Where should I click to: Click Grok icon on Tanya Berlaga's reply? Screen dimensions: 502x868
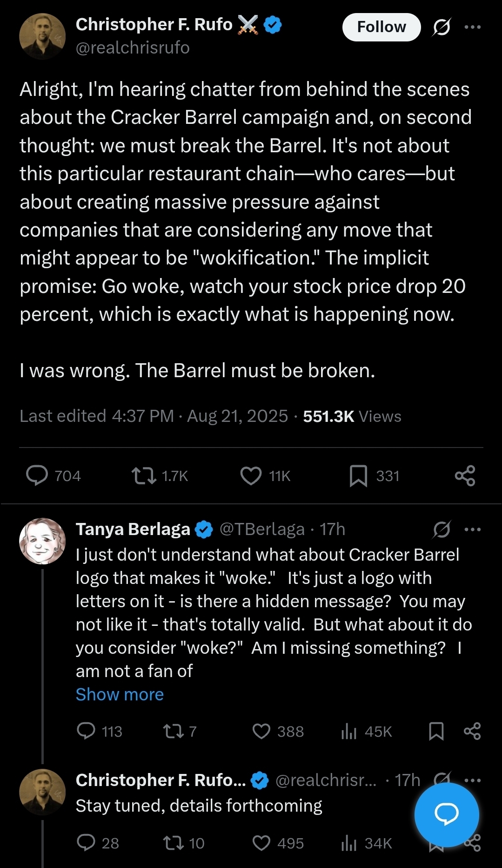441,529
